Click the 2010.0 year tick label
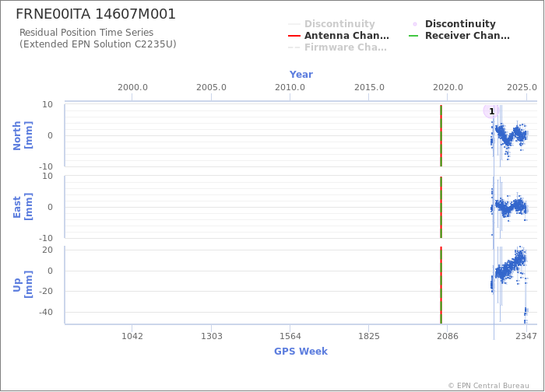The width and height of the screenshot is (545, 392). click(x=290, y=87)
